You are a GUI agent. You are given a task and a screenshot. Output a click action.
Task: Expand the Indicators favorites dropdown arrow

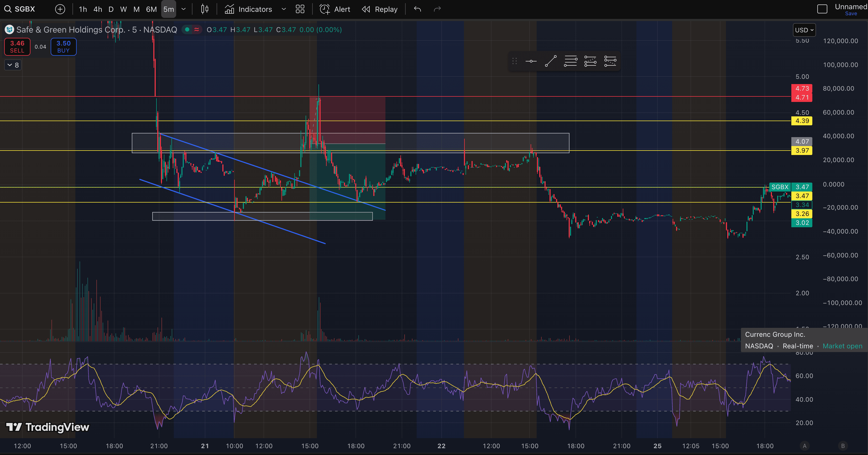284,9
